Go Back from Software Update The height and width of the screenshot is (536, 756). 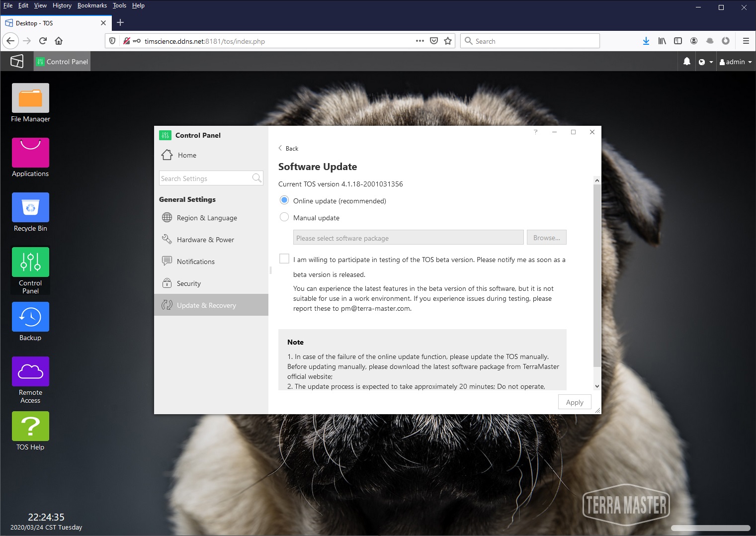[x=288, y=148]
